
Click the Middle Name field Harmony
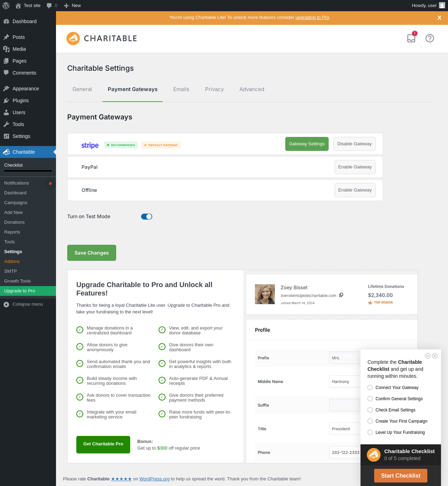(x=345, y=382)
